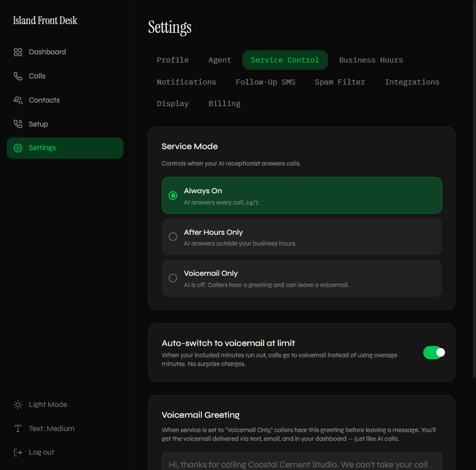Disable auto-switch to voicemail at limit
Image resolution: width=476 pixels, height=470 pixels.
(434, 353)
